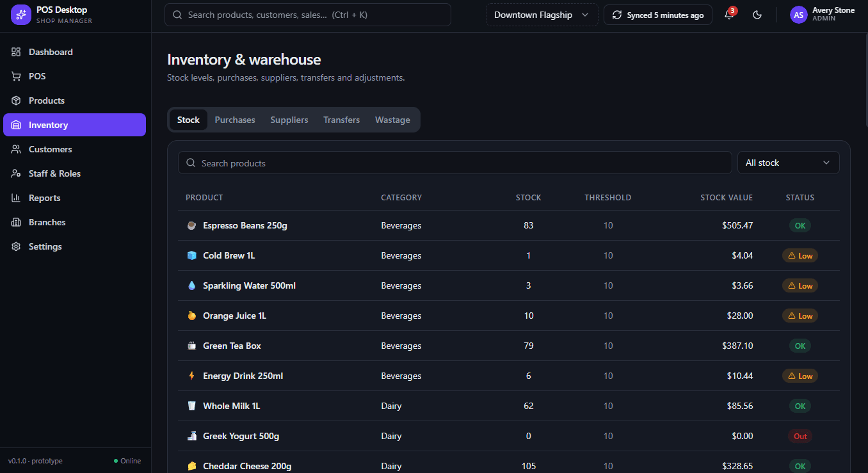This screenshot has height=473, width=868.
Task: Click the Branches building icon
Action: tap(16, 222)
